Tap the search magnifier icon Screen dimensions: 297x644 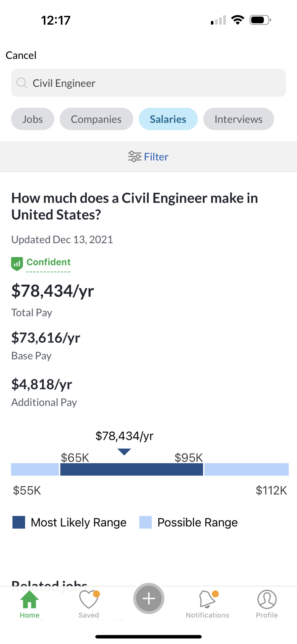22,83
